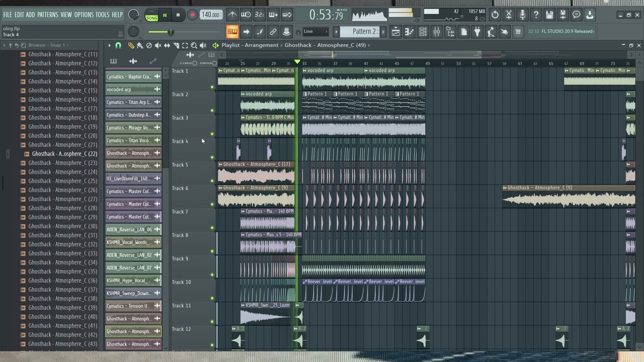Pause playback with the pause button
This screenshot has width=644, height=362.
point(165,15)
